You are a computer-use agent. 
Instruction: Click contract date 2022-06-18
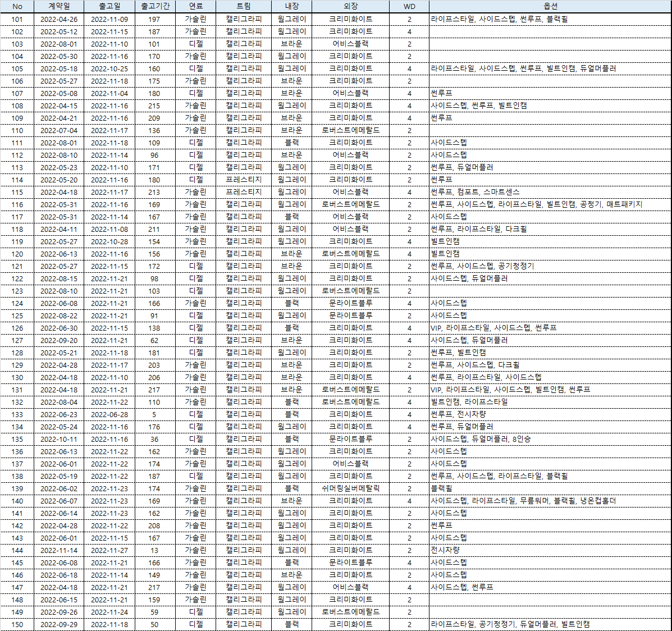[59, 575]
